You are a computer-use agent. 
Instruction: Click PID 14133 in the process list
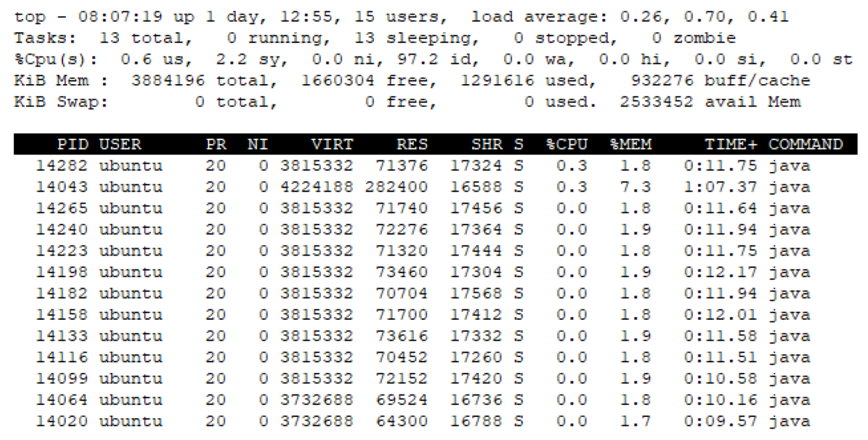point(61,336)
